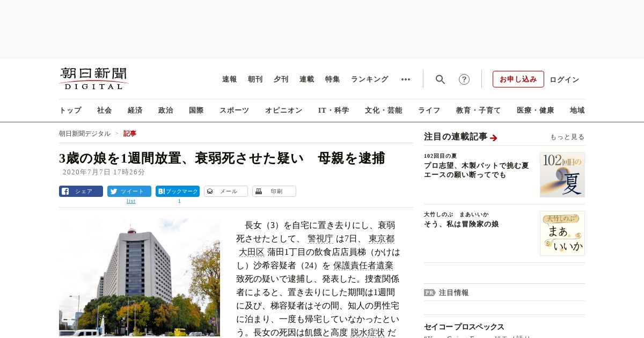Image resolution: width=644 pixels, height=338 pixels.
Task: Go to the 政治 category tab
Action: coord(166,111)
